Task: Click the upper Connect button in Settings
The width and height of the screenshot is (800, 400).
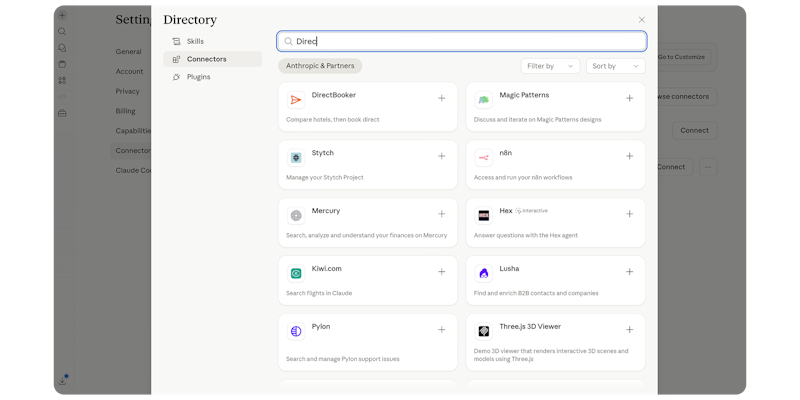Action: (694, 131)
